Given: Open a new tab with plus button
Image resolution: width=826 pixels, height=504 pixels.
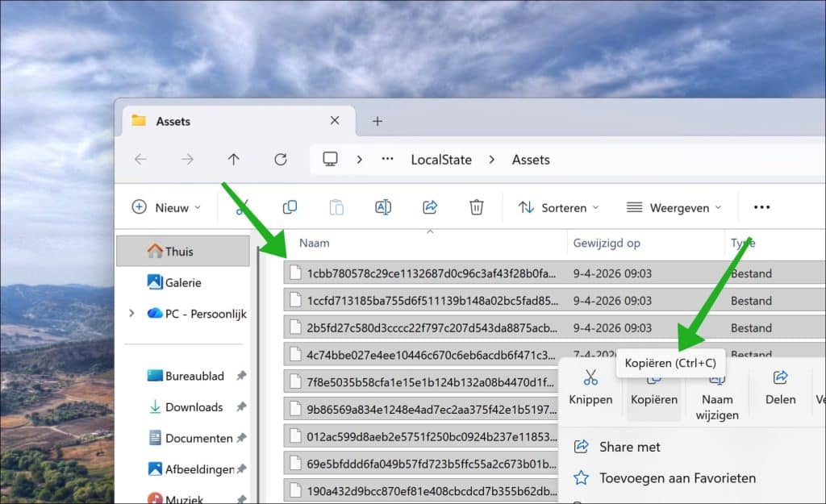Looking at the screenshot, I should (377, 121).
